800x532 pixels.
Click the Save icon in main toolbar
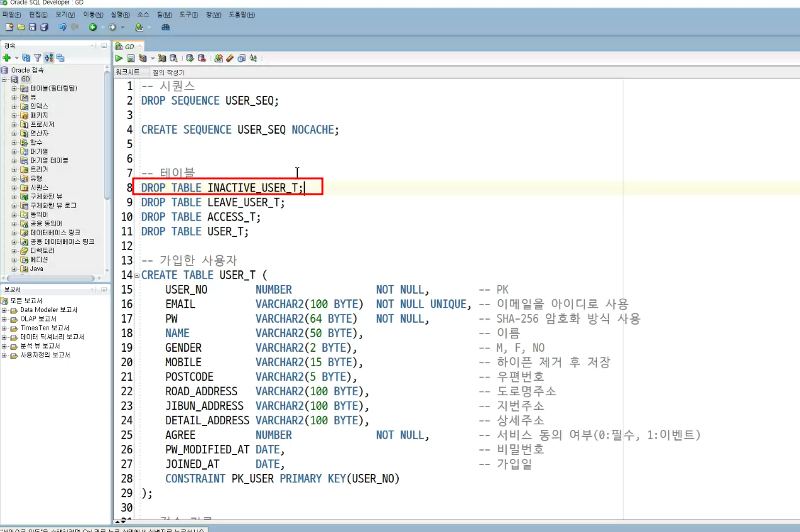pyautogui.click(x=33, y=27)
